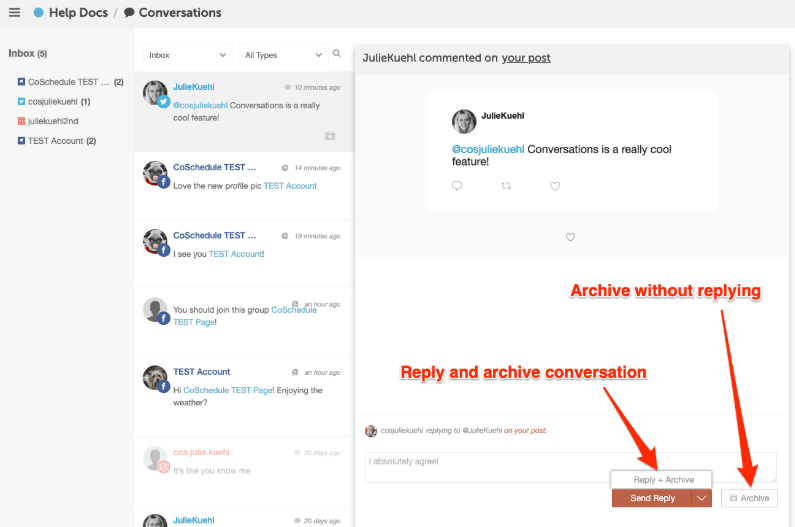Image resolution: width=795 pixels, height=527 pixels.
Task: Click the Conversations speech bubble icon in header
Action: click(x=129, y=13)
